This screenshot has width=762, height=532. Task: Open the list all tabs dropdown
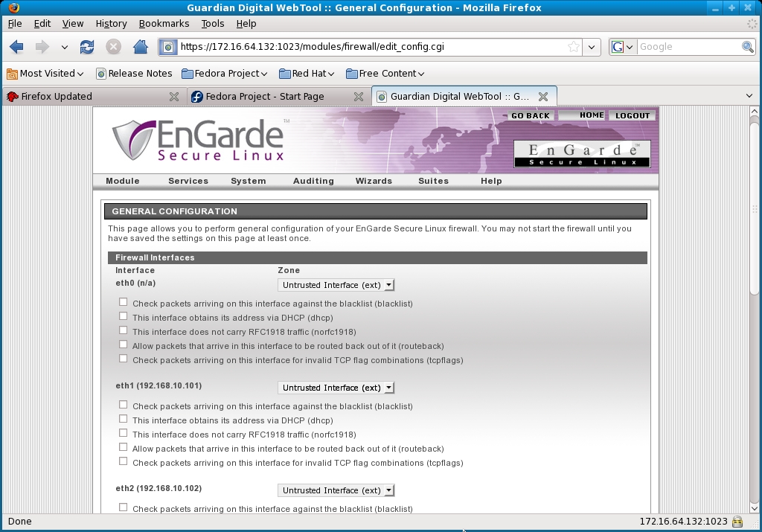749,96
